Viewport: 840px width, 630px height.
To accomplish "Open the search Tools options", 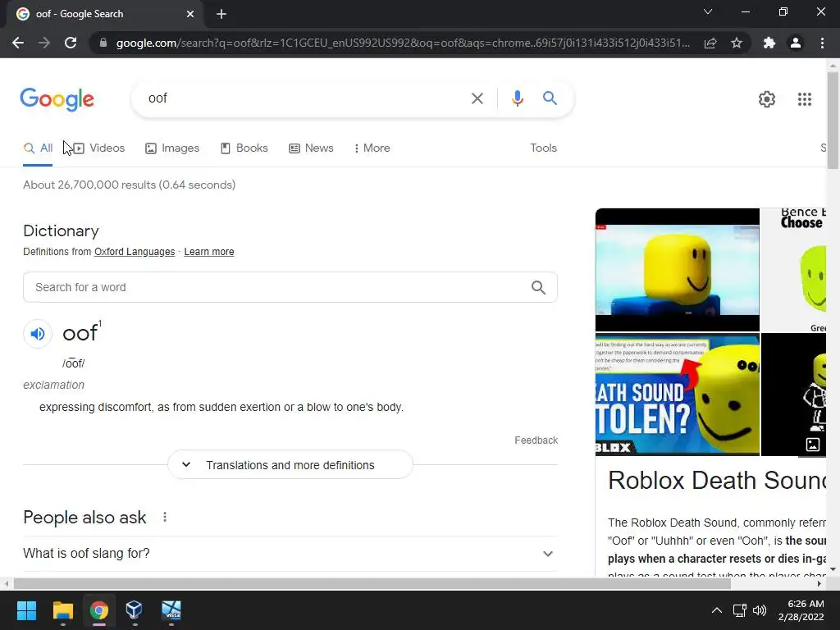I will pos(543,148).
